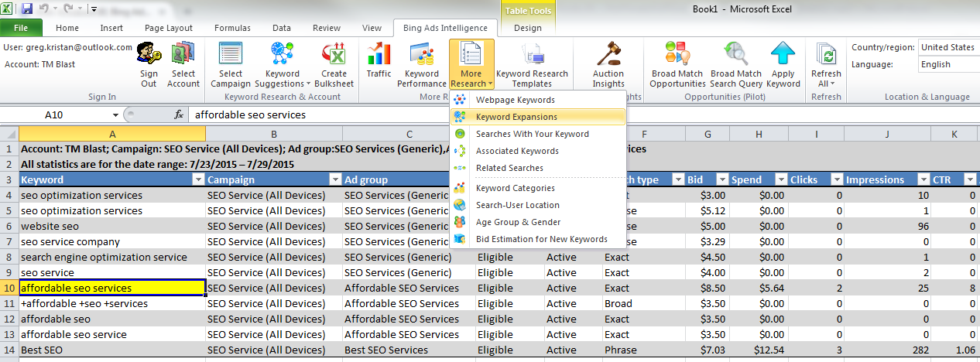Click cell 'search engine optimization service'
The width and height of the screenshot is (980, 362).
point(112,257)
